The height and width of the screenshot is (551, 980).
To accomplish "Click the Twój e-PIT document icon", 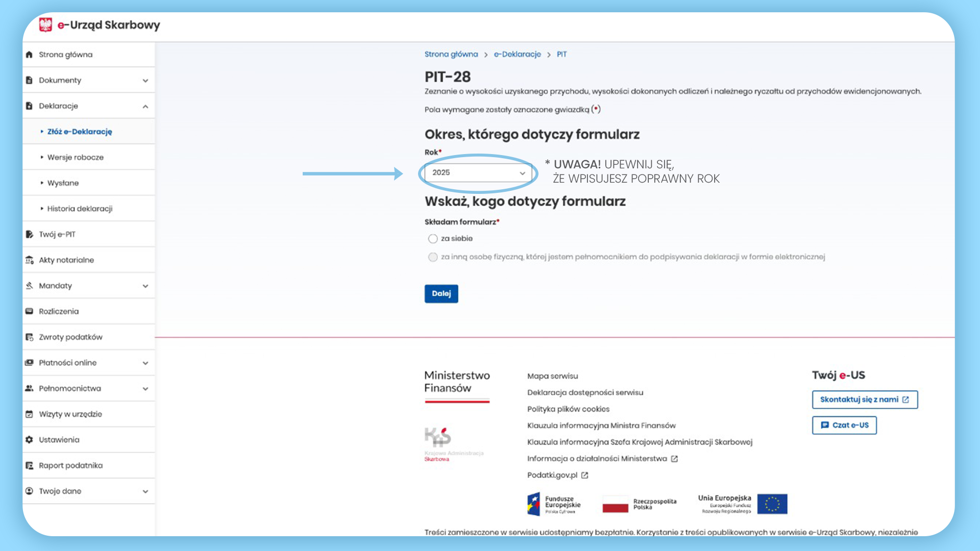I will (x=29, y=234).
